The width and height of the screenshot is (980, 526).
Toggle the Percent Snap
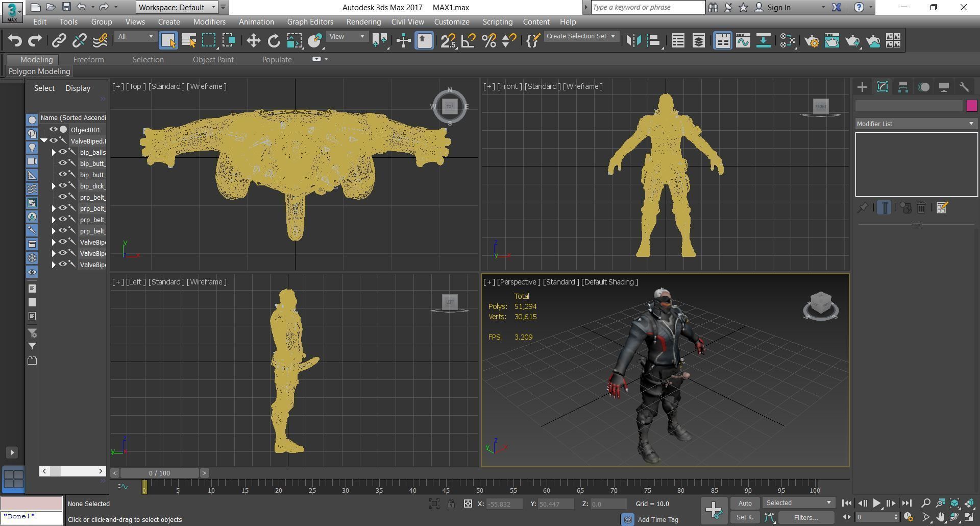(489, 41)
